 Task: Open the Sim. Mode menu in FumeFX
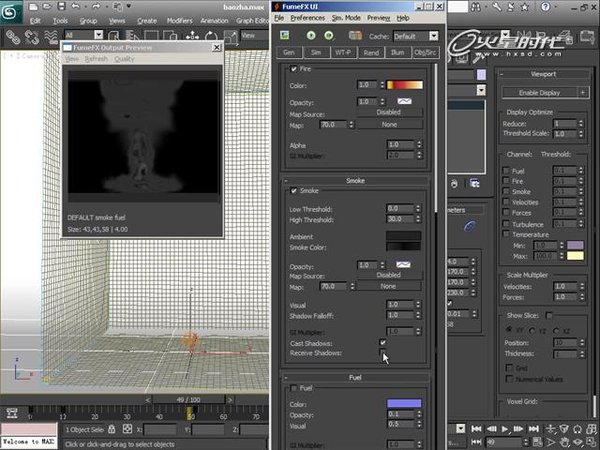tap(347, 18)
